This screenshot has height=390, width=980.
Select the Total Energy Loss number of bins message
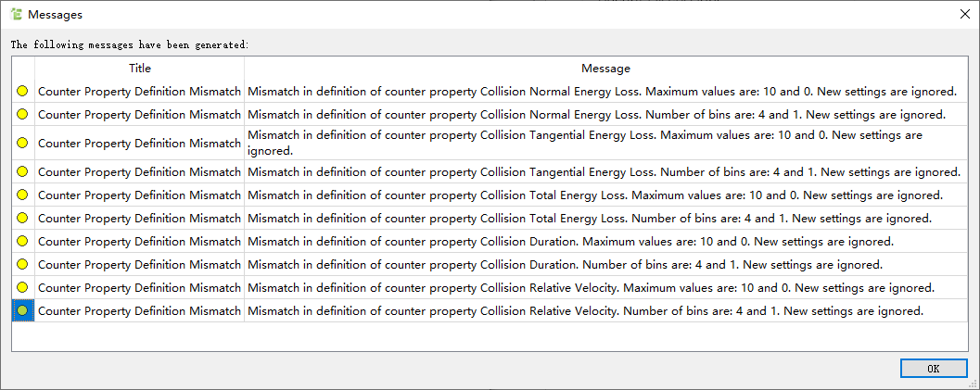pyautogui.click(x=590, y=219)
